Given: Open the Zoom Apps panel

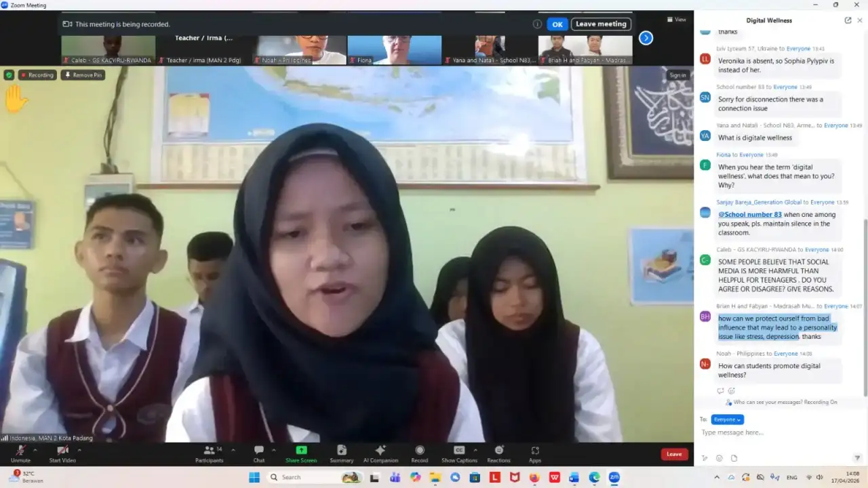Looking at the screenshot, I should (535, 453).
